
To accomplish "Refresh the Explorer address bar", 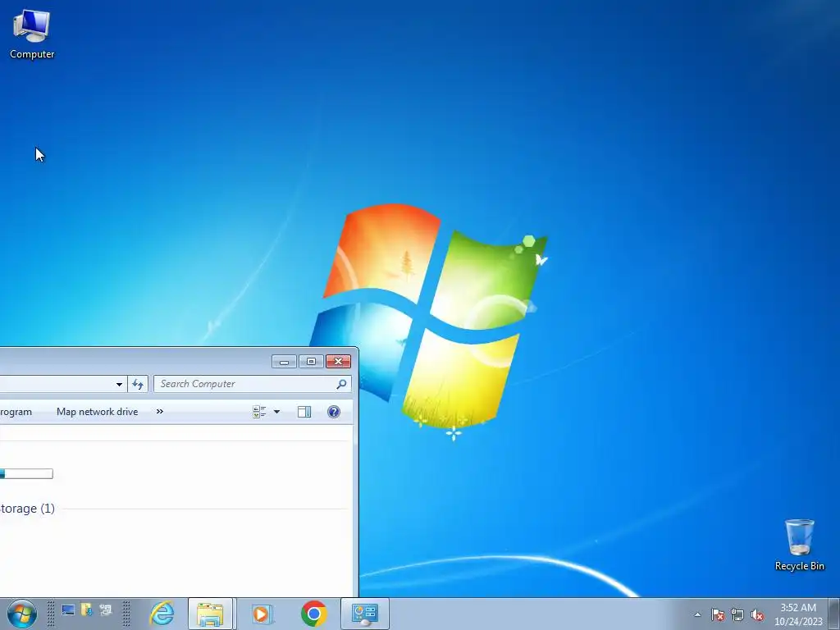I will pyautogui.click(x=138, y=384).
